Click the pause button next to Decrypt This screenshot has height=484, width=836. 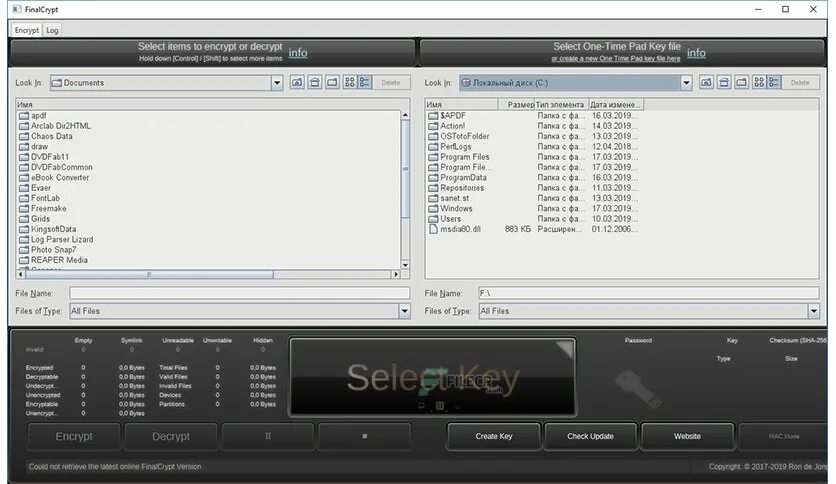[x=268, y=436]
